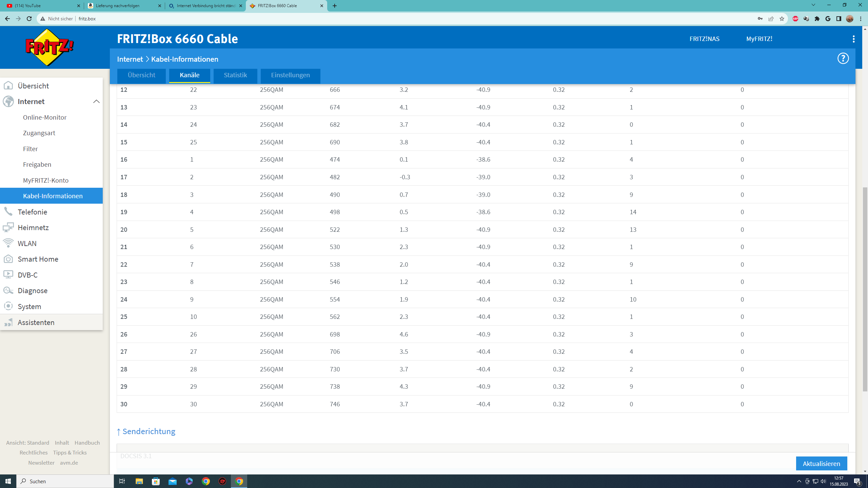This screenshot has width=868, height=488.
Task: Click the page vertical scrollbar
Action: (x=865, y=289)
